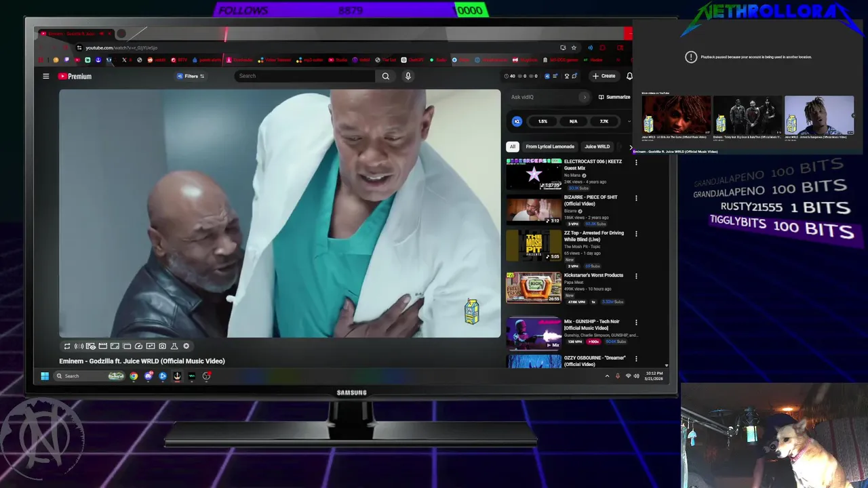Image resolution: width=868 pixels, height=488 pixels.
Task: Open options for ZZ Top video
Action: 636,234
